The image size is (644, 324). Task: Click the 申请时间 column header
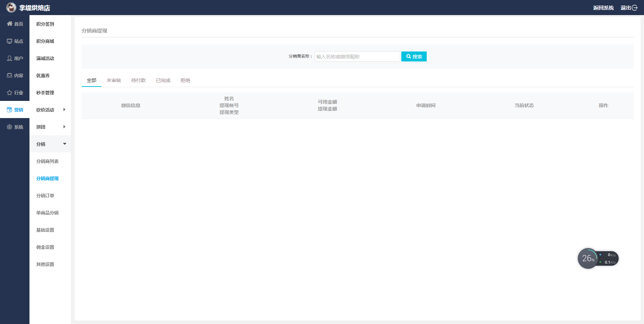pos(426,105)
